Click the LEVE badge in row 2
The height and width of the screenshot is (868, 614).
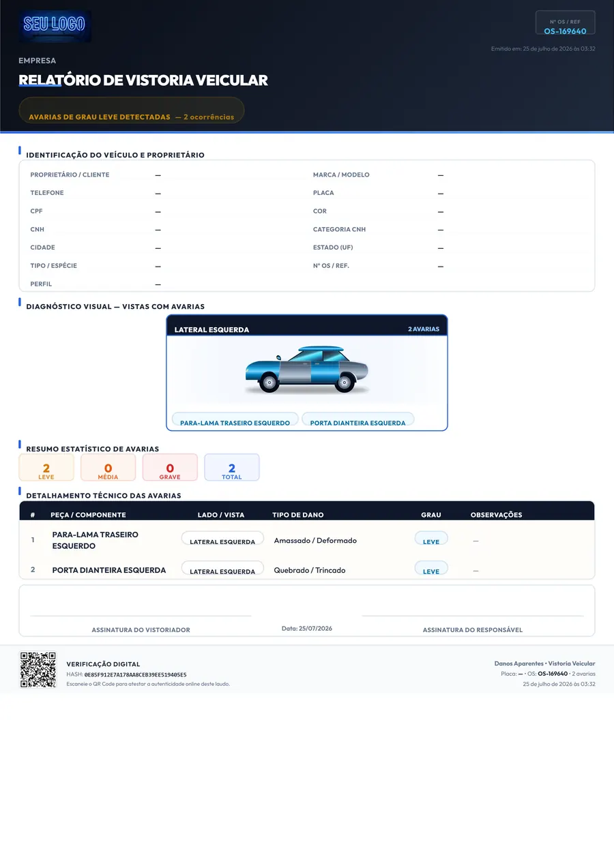click(431, 569)
